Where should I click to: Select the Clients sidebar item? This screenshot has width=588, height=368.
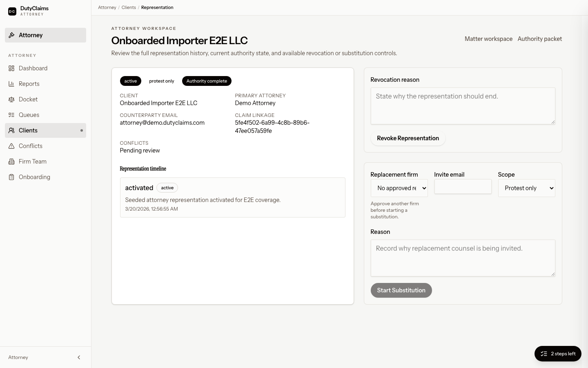coord(45,130)
